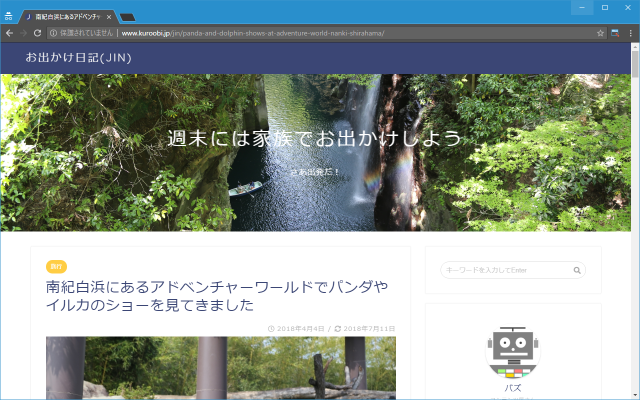Open the バズ profile name link

tap(513, 388)
